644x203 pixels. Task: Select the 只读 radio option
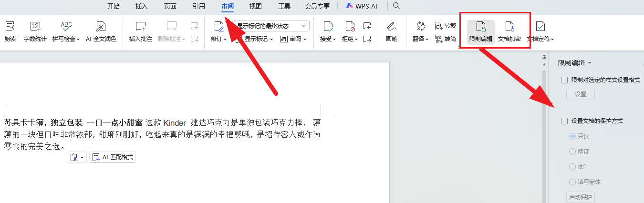572,136
